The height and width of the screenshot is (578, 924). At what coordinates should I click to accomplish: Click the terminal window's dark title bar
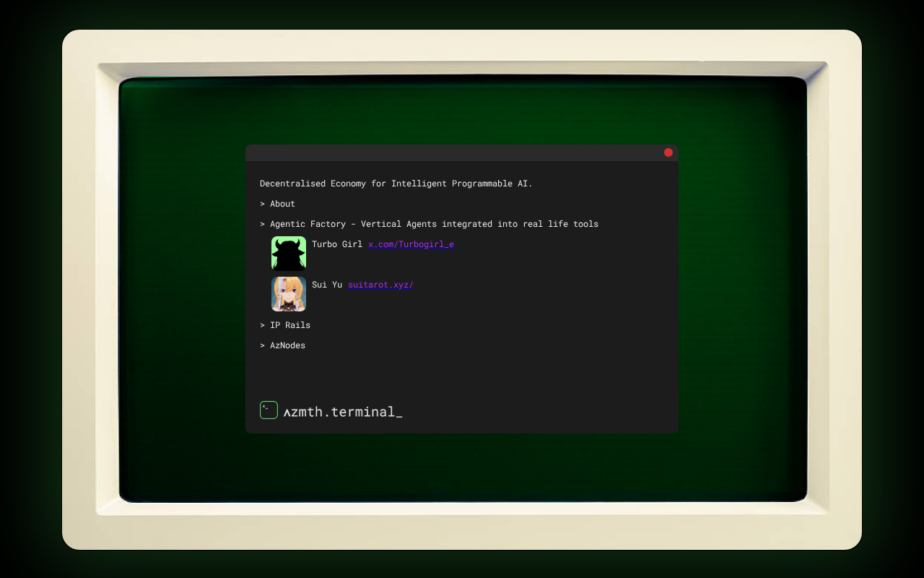pos(453,152)
